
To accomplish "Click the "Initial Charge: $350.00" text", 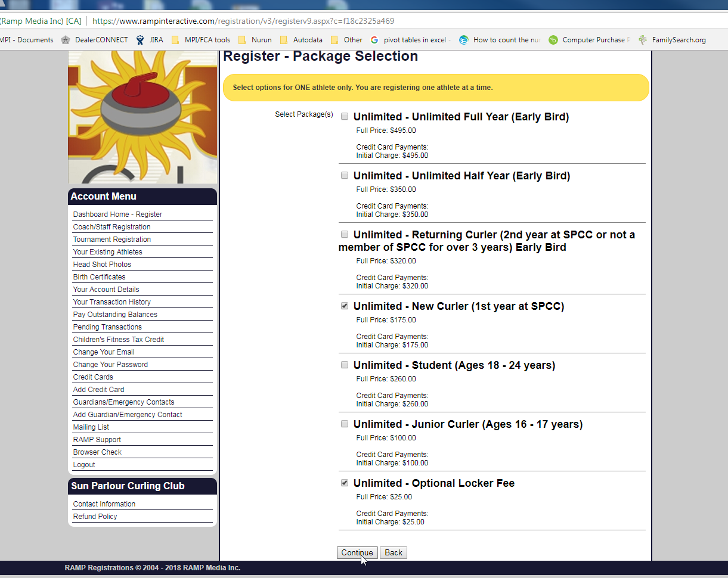I will coord(392,215).
